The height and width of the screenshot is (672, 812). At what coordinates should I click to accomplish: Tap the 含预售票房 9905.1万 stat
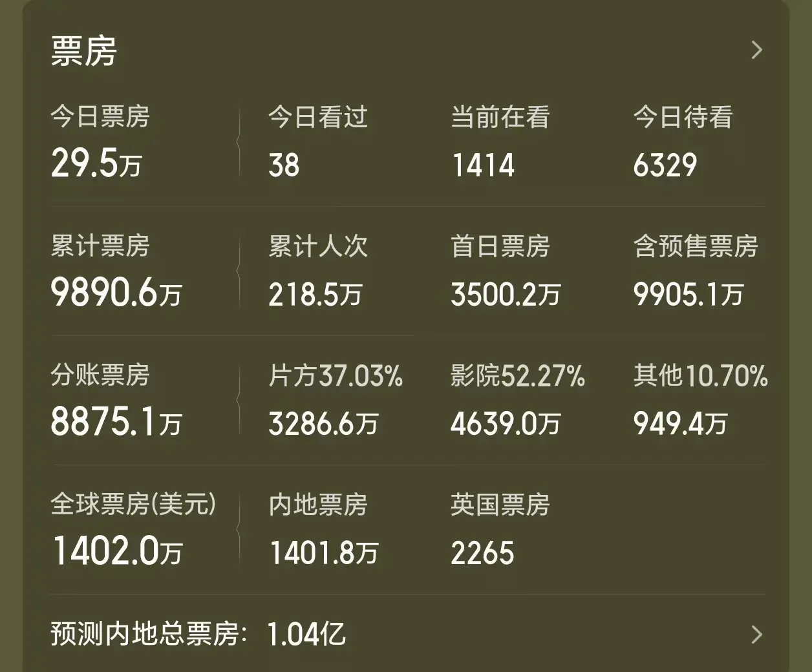pos(689,295)
